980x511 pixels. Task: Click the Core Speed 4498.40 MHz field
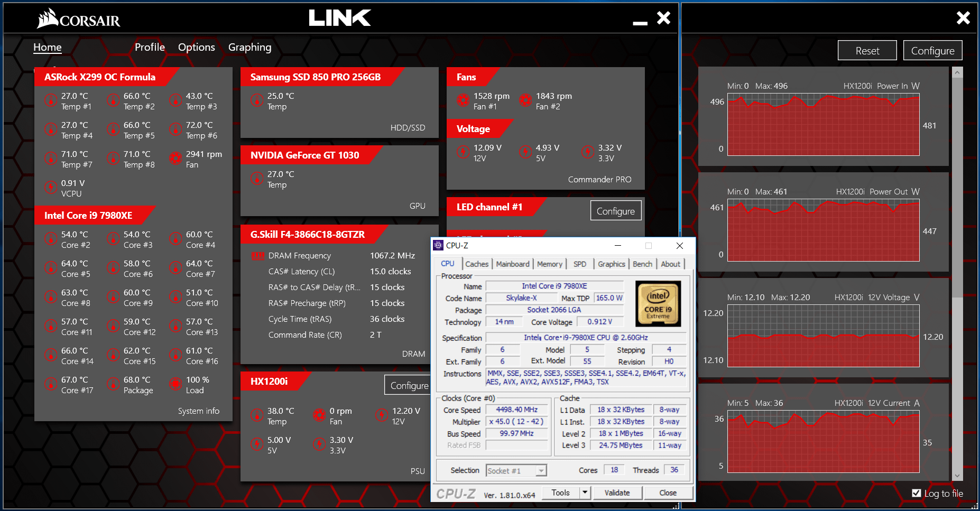(x=516, y=410)
